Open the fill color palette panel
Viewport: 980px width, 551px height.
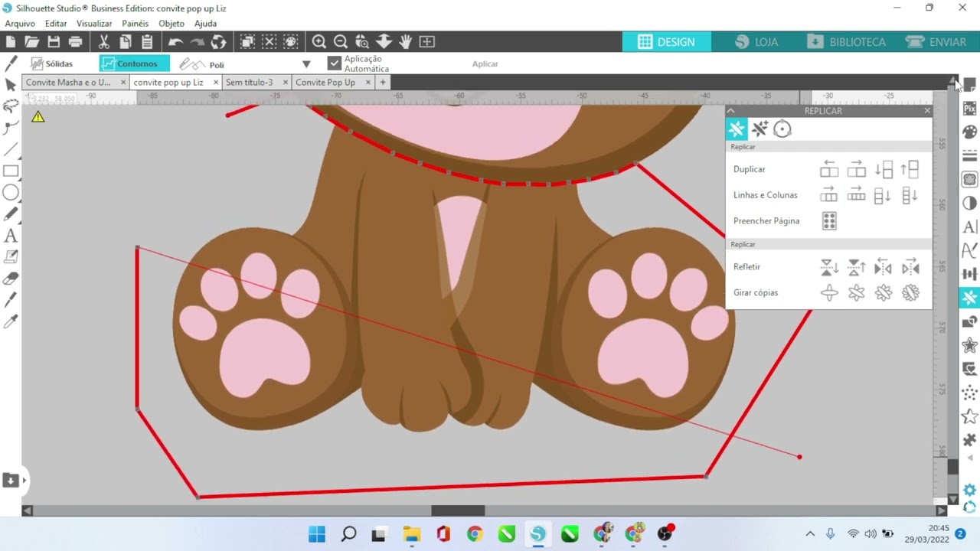[x=969, y=132]
